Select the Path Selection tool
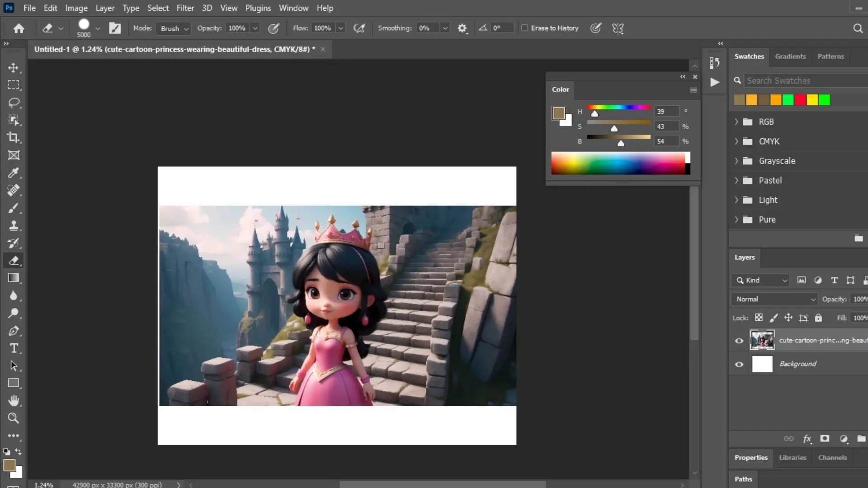This screenshot has height=488, width=868. pos(14,366)
